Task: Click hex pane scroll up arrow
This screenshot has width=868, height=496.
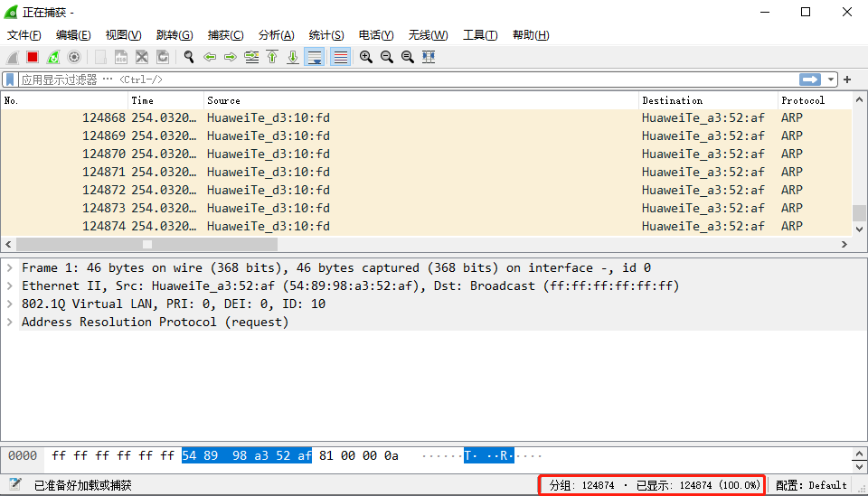Action: (859, 454)
